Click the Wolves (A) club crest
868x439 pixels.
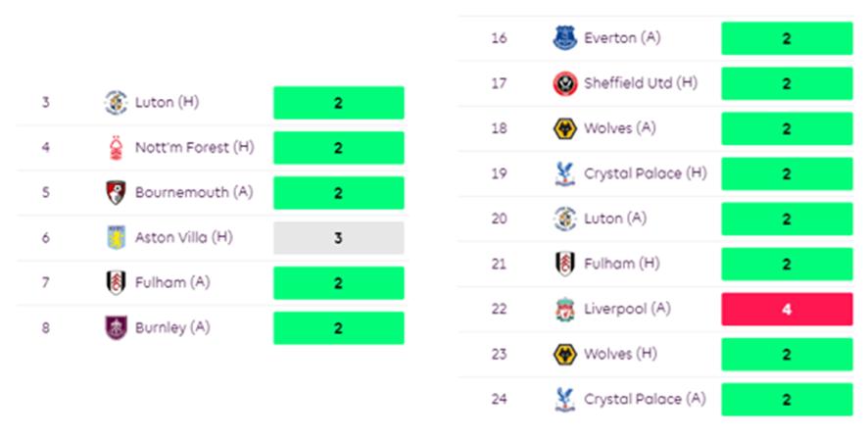click(x=563, y=128)
